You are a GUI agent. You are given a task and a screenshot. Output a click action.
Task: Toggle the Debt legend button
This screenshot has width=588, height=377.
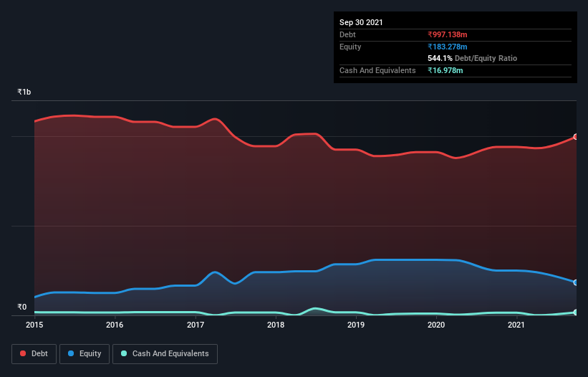34,354
